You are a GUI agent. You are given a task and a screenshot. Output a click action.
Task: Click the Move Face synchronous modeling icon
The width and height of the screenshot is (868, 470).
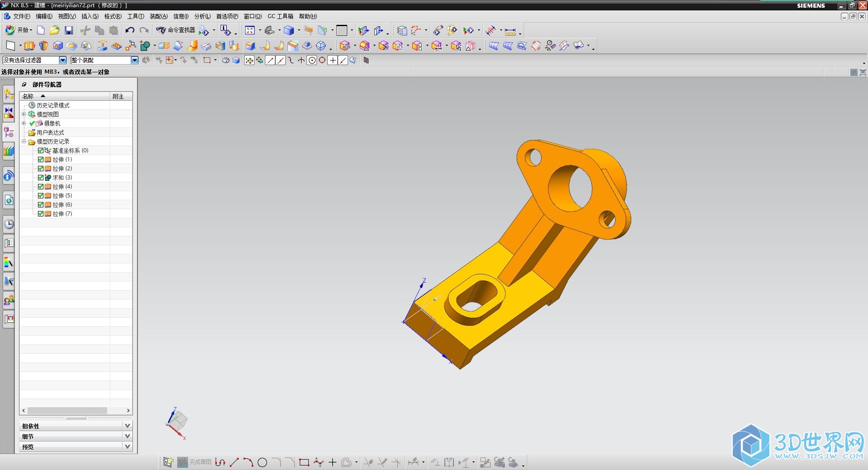pos(345,46)
